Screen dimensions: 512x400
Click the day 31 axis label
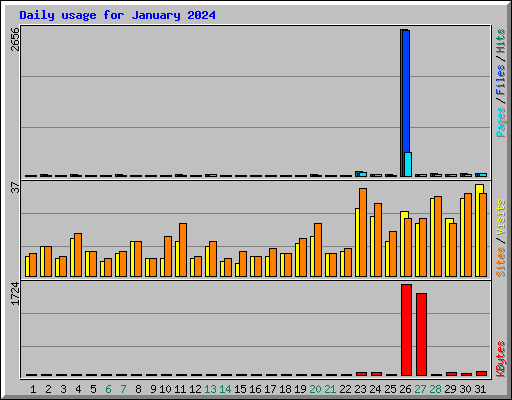(480, 389)
